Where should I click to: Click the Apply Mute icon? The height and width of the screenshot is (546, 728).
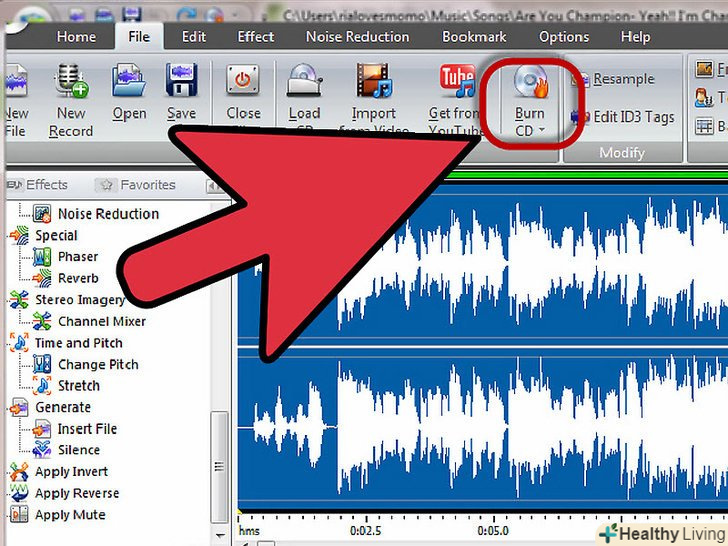coord(19,514)
